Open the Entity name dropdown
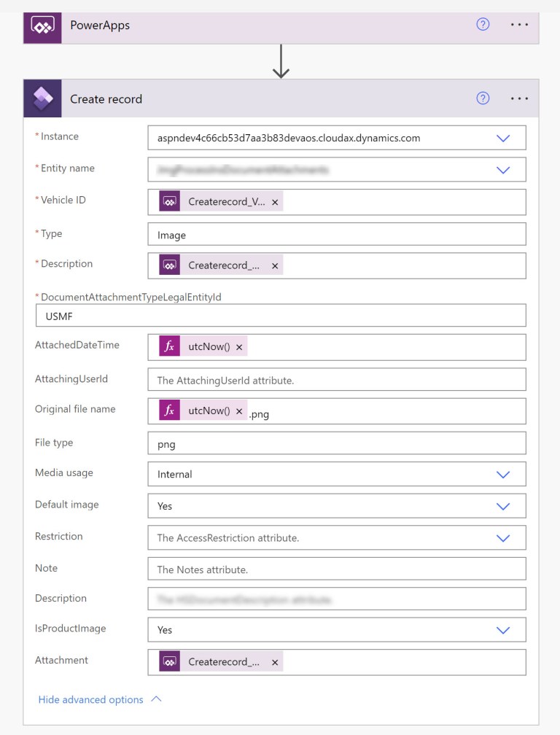The width and height of the screenshot is (560, 735). [x=503, y=169]
